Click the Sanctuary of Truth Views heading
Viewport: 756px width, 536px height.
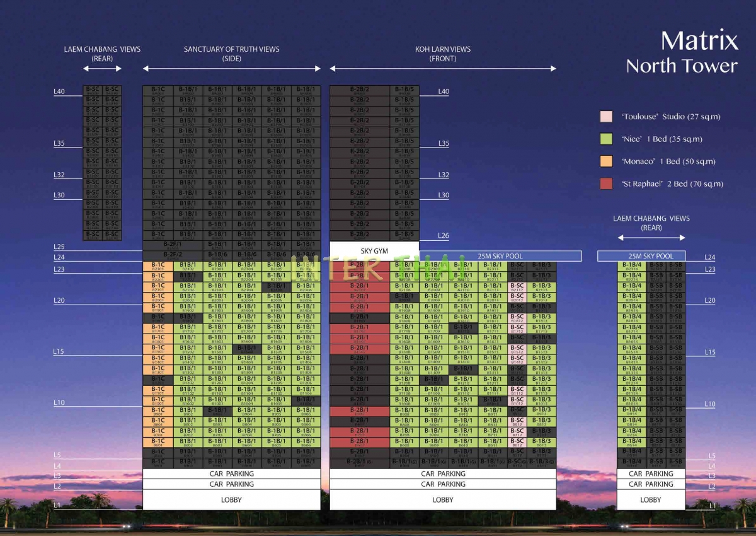[231, 54]
